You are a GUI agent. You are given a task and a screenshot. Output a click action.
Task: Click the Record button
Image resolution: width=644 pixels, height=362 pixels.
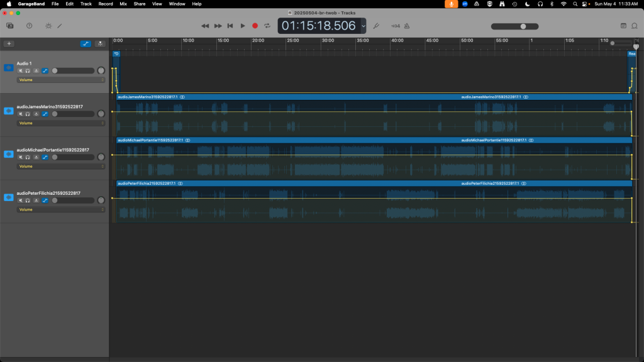pyautogui.click(x=255, y=26)
